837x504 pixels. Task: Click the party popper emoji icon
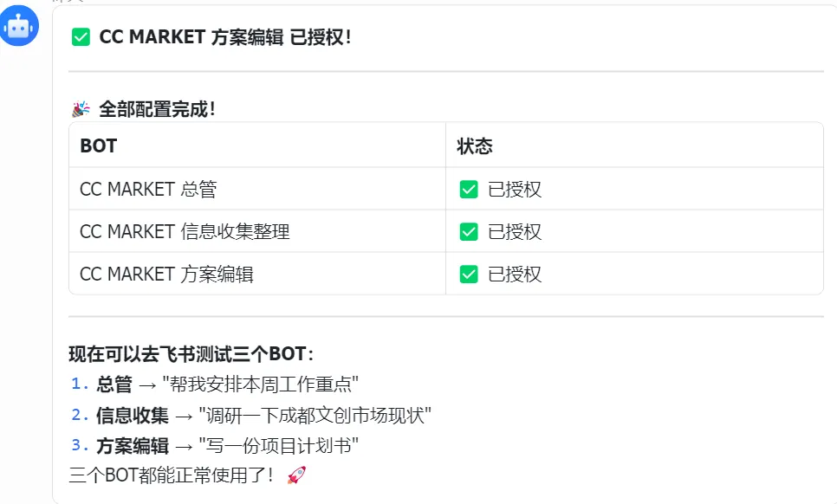[81, 110]
